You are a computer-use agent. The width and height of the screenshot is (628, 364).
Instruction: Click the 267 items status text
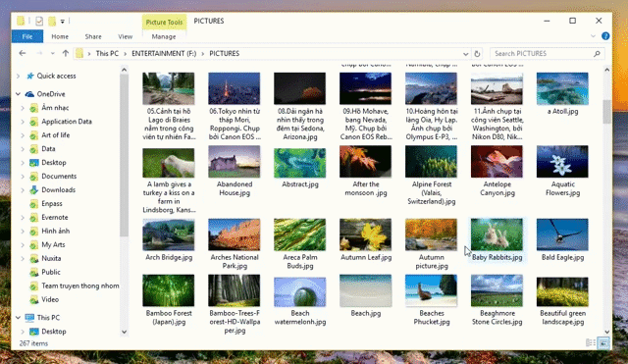pos(33,343)
